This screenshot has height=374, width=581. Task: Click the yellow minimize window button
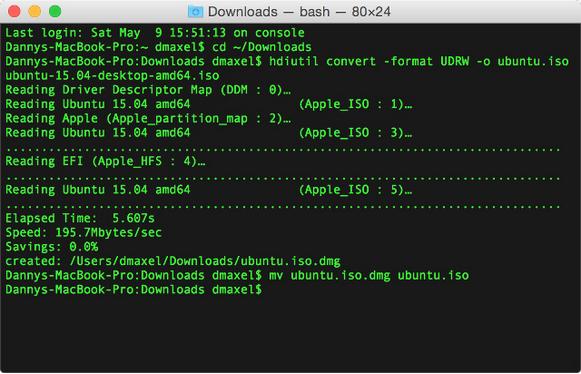click(34, 11)
